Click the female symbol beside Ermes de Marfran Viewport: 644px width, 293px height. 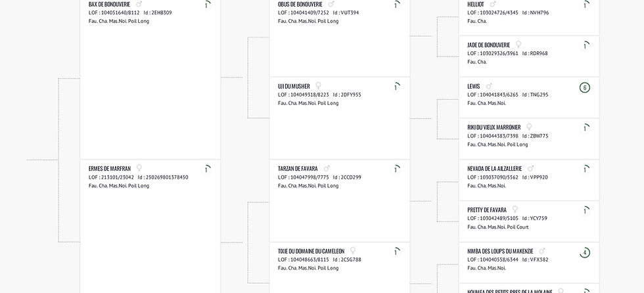point(139,168)
